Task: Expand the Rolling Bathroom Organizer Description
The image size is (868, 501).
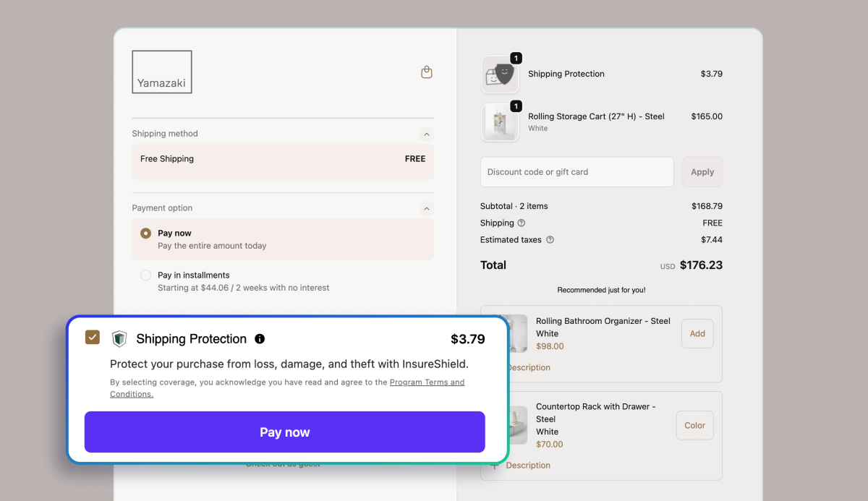Action: [x=528, y=367]
